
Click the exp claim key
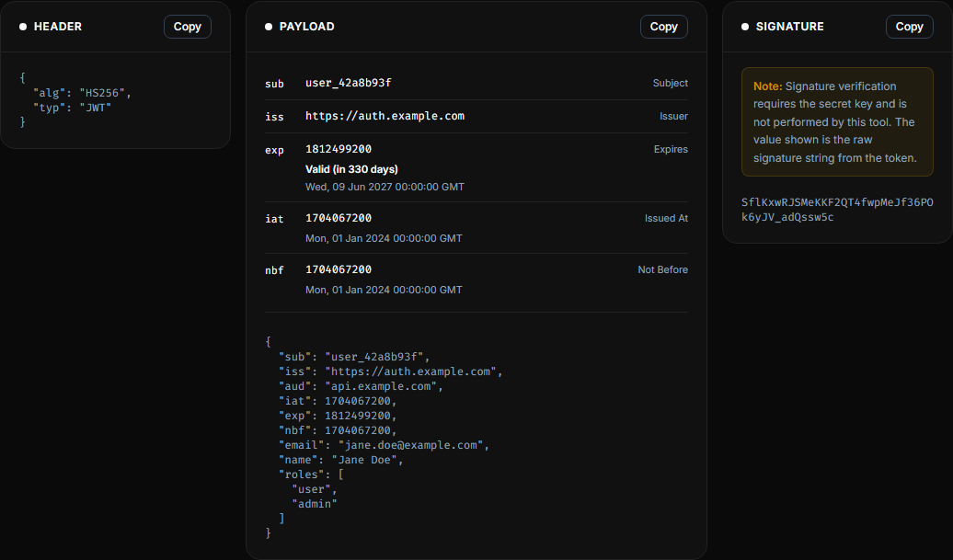tap(274, 150)
